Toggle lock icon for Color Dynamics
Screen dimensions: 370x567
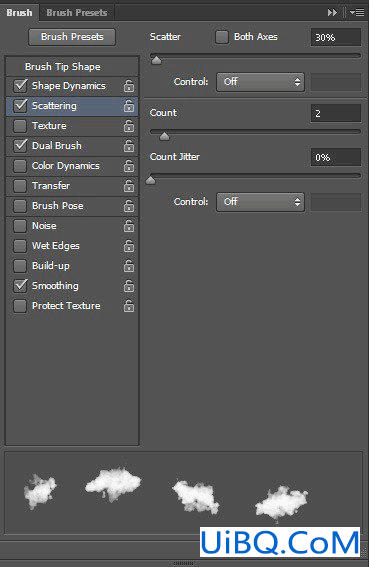tap(129, 166)
